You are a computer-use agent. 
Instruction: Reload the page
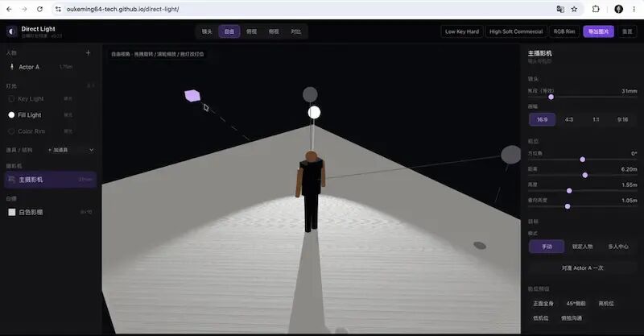point(39,9)
